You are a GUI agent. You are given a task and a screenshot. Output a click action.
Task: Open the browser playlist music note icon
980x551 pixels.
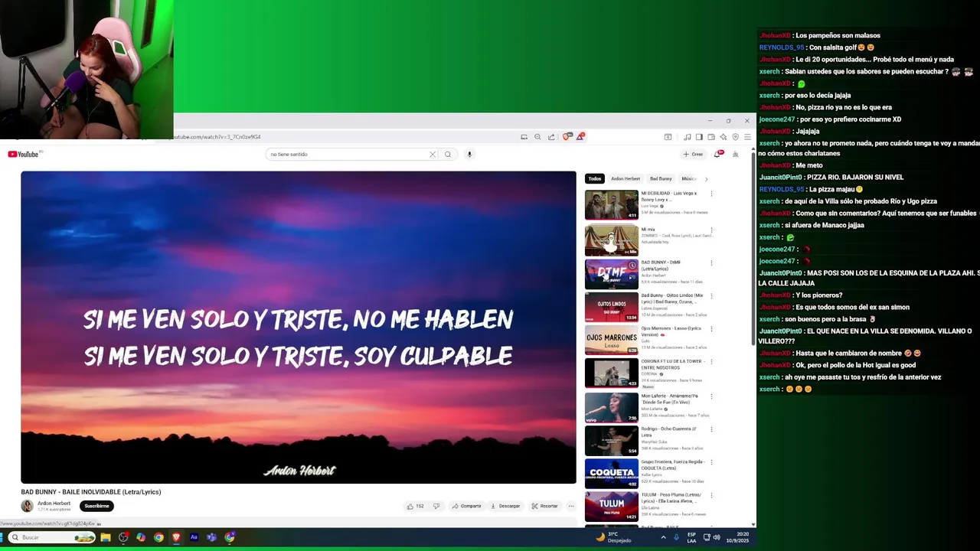click(x=687, y=137)
